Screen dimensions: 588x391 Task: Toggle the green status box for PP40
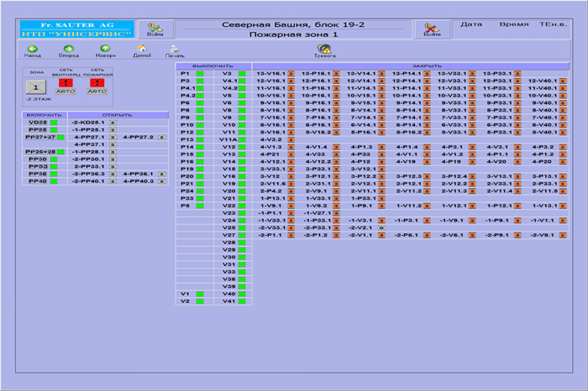click(54, 181)
